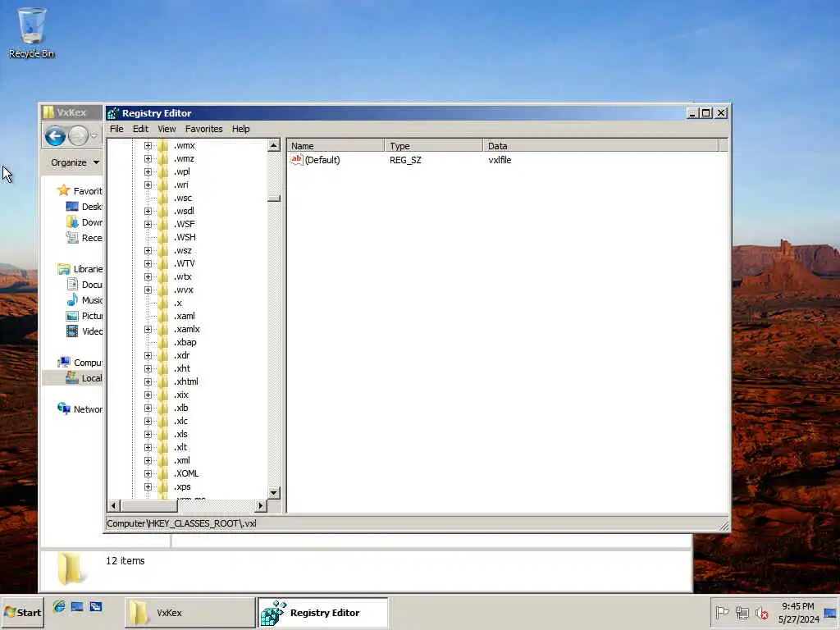Click the muted volume tray icon
Image resolution: width=840 pixels, height=630 pixels.
click(x=761, y=612)
